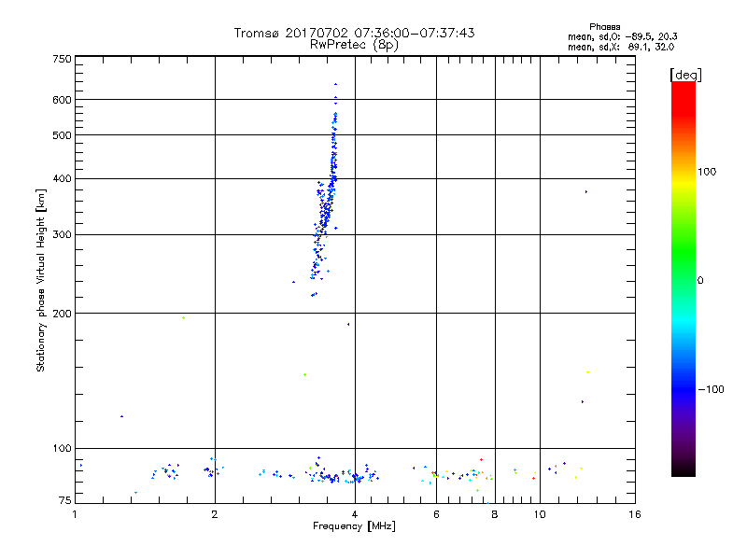The image size is (747, 560).
Task: Click the colorbar tick label '-100'
Action: click(x=711, y=389)
